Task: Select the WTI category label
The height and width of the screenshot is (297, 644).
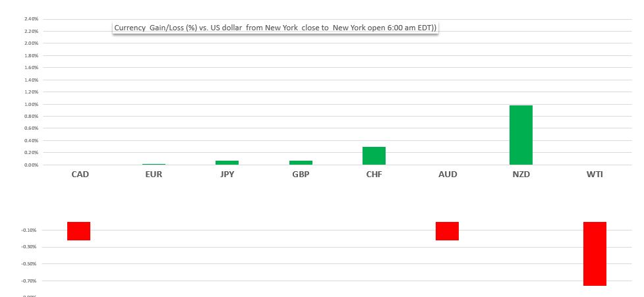Action: (x=595, y=175)
